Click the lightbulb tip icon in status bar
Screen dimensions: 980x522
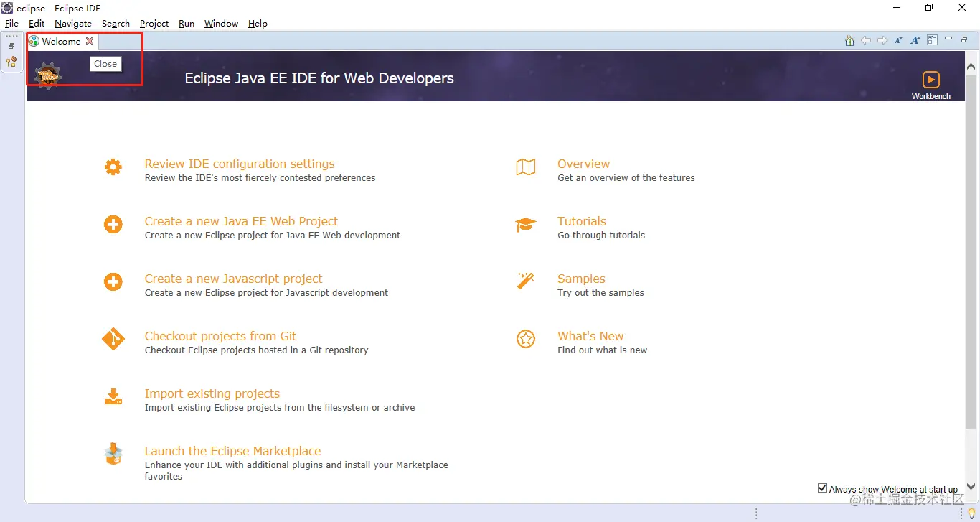point(971,513)
